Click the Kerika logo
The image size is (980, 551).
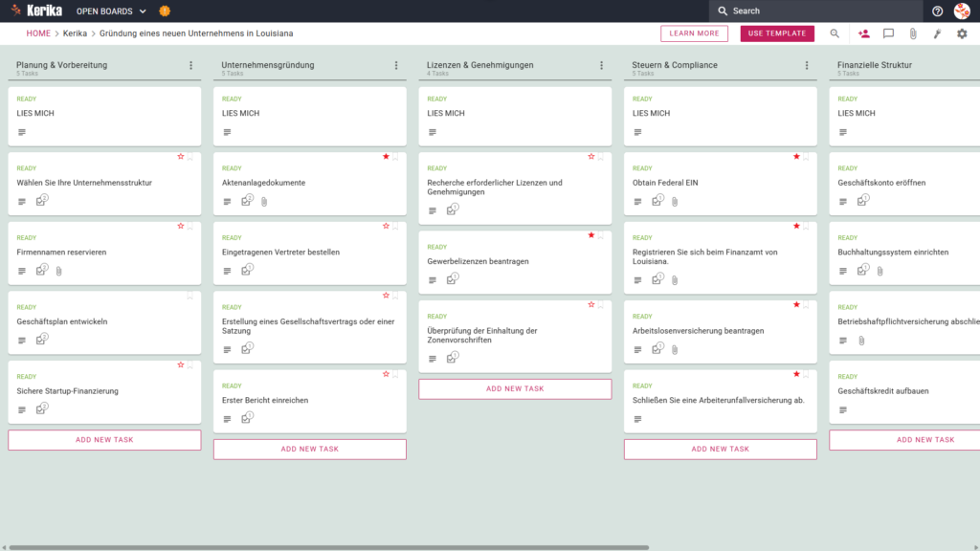pos(37,11)
